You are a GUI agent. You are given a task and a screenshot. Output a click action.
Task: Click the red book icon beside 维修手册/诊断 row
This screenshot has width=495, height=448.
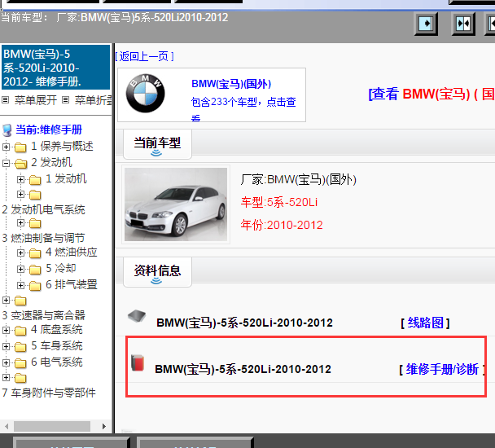point(138,362)
